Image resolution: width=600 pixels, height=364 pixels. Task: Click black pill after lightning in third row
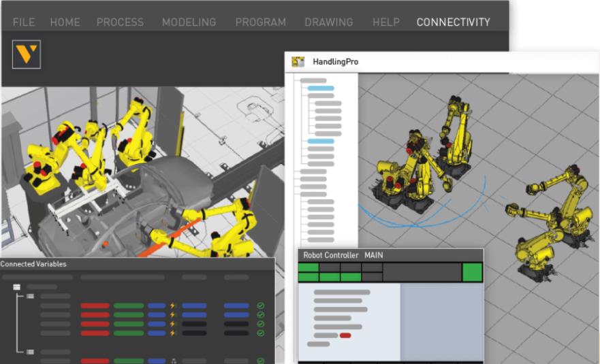(194, 324)
